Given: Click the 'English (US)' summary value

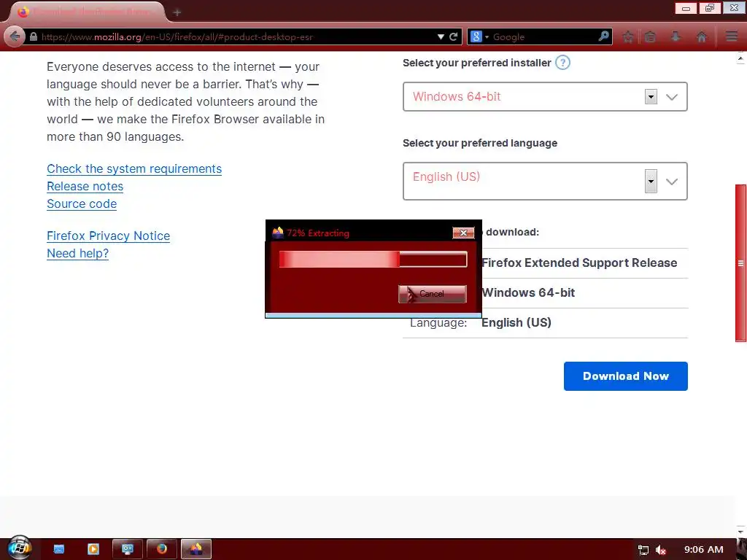Looking at the screenshot, I should (x=516, y=323).
